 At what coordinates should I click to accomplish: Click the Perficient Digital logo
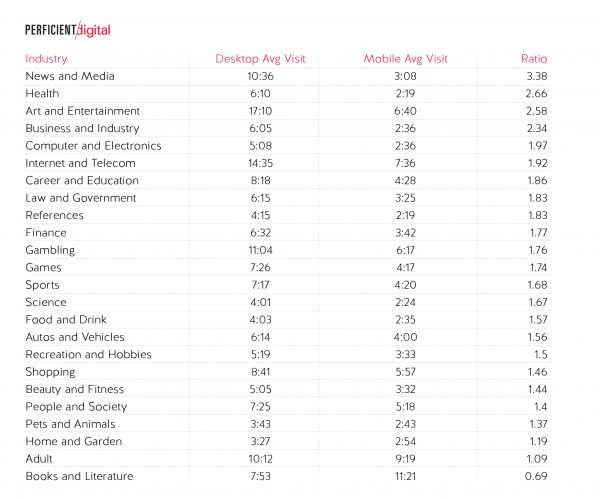click(x=67, y=29)
